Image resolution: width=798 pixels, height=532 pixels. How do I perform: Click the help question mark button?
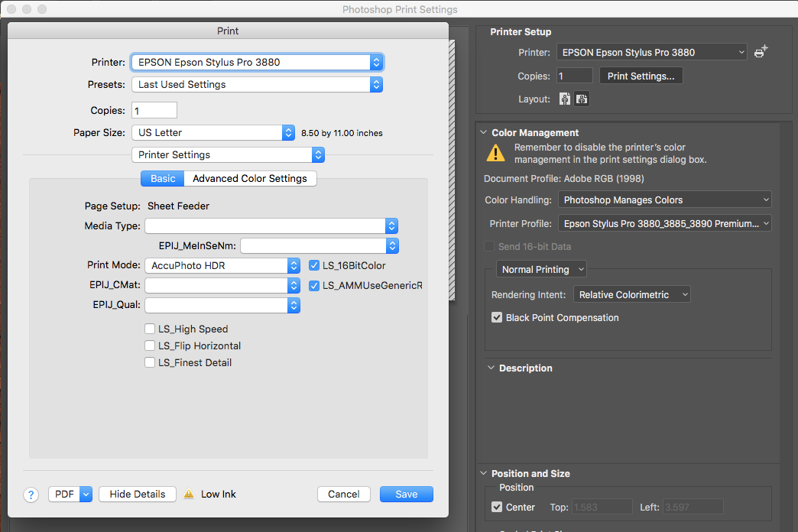[x=31, y=495]
